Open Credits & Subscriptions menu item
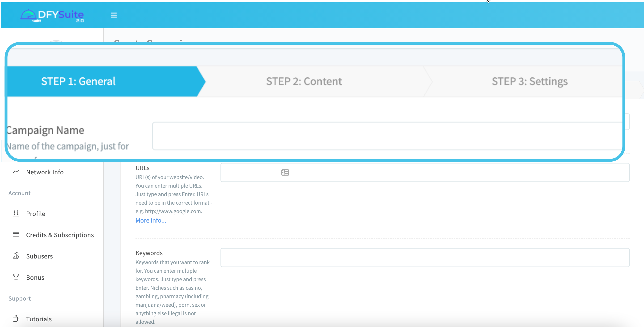The width and height of the screenshot is (644, 327). [60, 235]
